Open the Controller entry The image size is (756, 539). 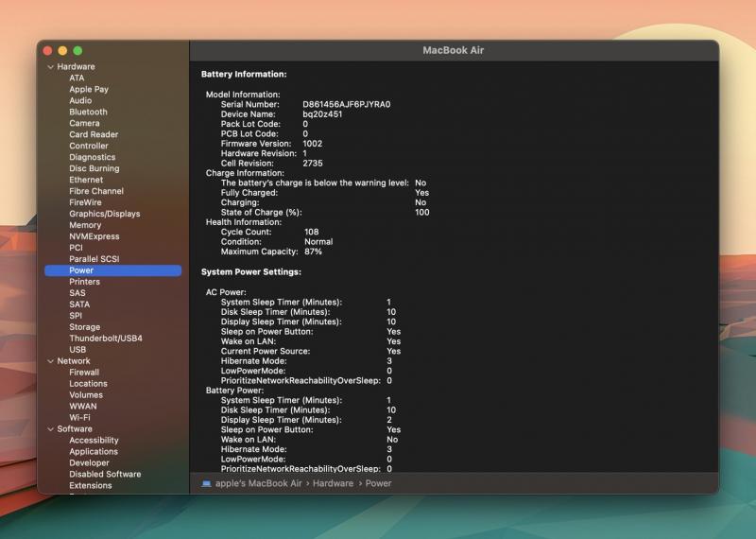[x=88, y=146]
